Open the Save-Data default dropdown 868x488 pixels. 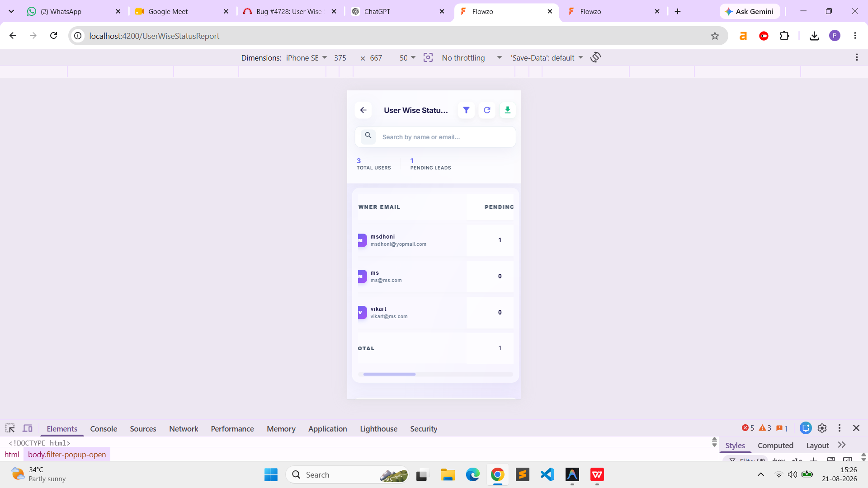pyautogui.click(x=547, y=58)
